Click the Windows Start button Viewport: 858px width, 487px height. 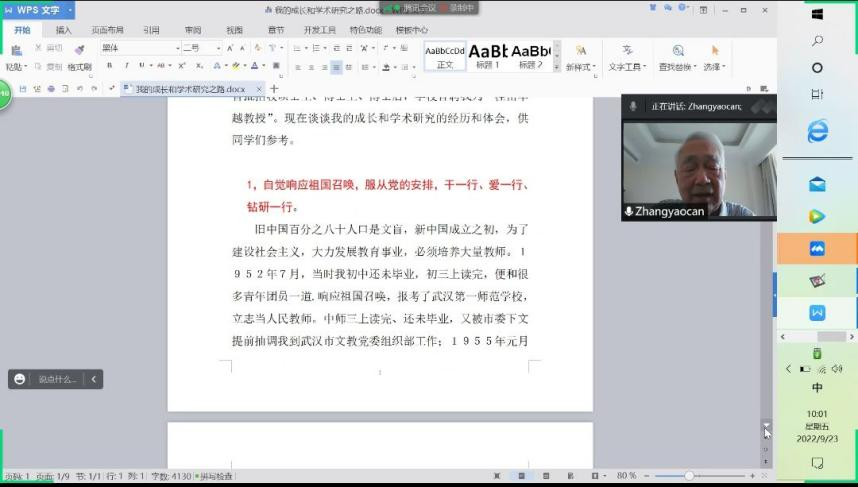pyautogui.click(x=817, y=14)
